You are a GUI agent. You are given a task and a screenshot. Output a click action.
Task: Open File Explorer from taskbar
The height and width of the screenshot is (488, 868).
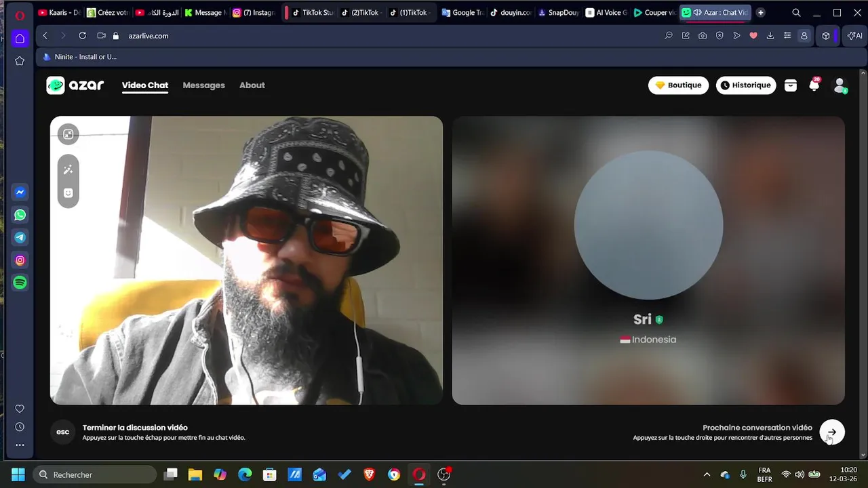pyautogui.click(x=195, y=474)
